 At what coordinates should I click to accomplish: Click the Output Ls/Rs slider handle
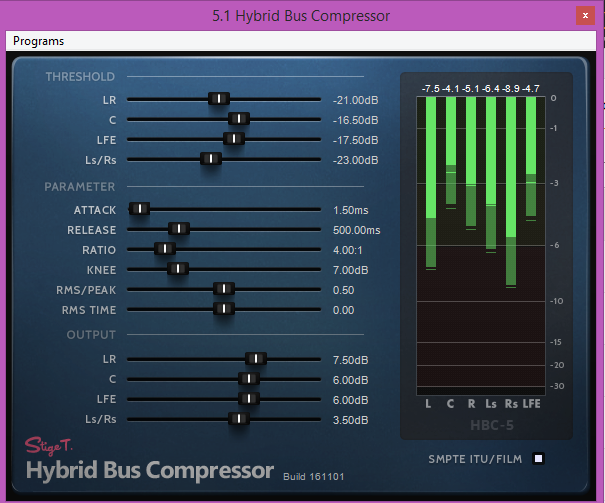239,419
